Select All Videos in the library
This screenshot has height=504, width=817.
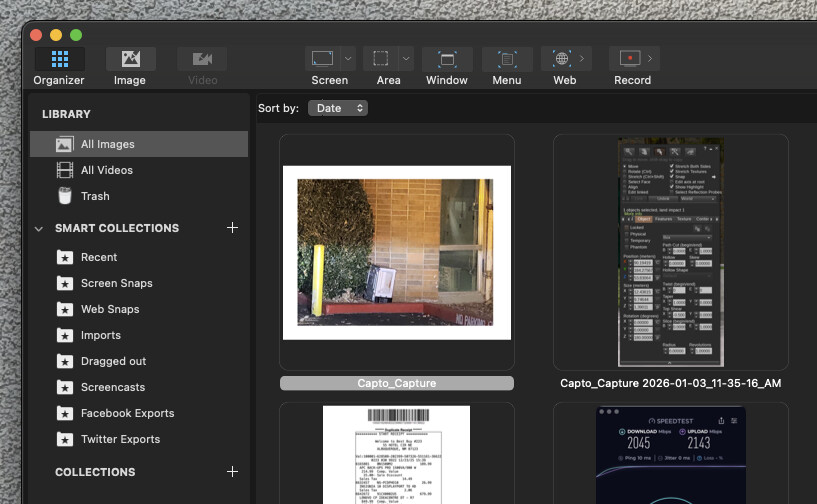106,170
